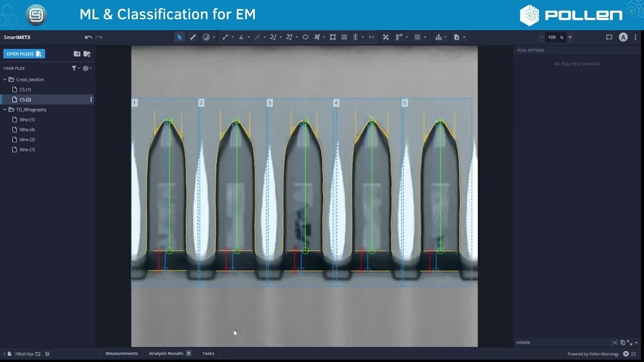Click the edge detection toolbar icon
Viewport: 644px width, 362px height.
click(417, 37)
